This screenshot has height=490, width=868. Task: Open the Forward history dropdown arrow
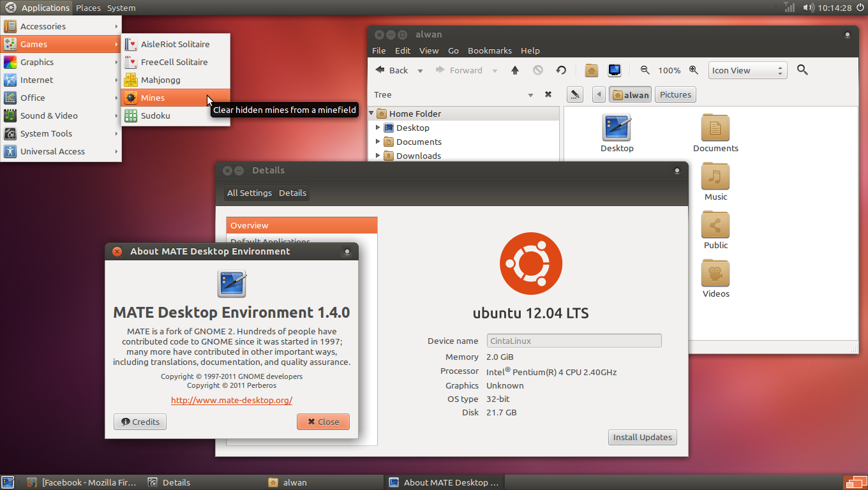point(495,71)
